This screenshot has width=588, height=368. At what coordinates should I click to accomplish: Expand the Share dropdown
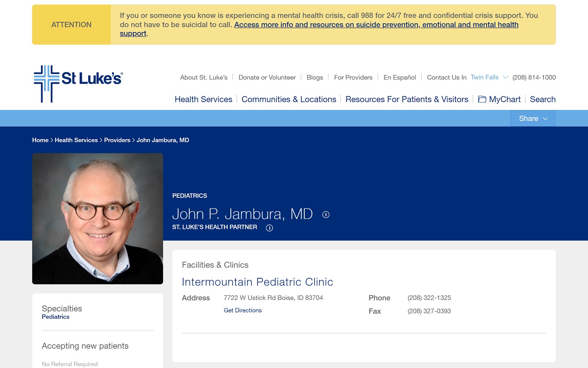533,118
